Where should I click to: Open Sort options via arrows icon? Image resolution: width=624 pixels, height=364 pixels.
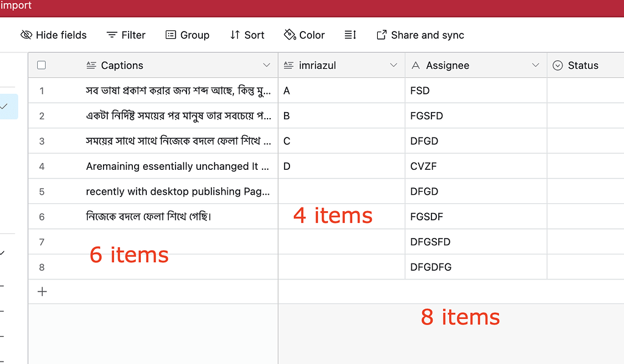(x=233, y=35)
